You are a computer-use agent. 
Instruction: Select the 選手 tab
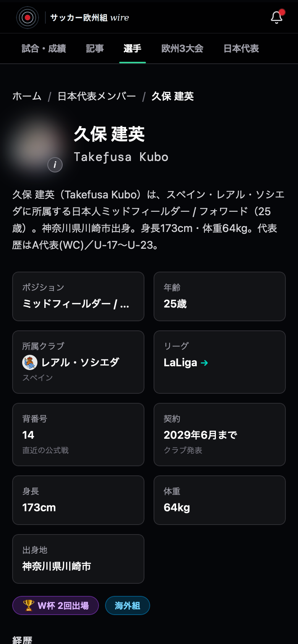point(133,48)
